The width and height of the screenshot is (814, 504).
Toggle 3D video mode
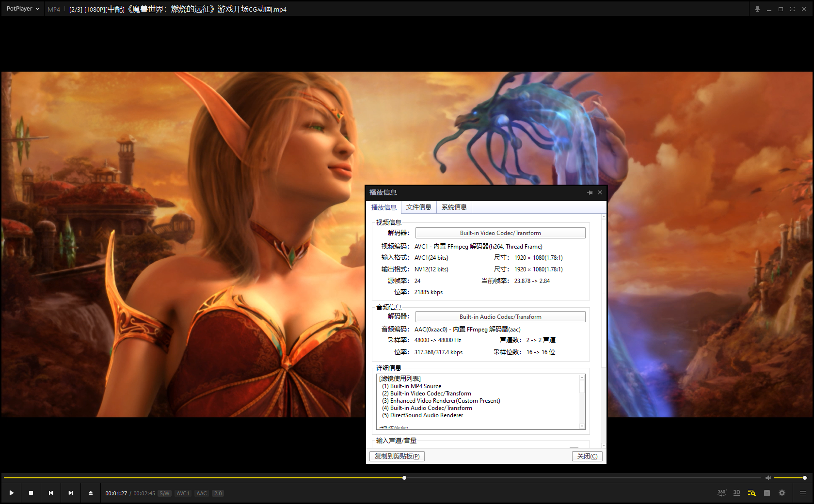pos(736,493)
